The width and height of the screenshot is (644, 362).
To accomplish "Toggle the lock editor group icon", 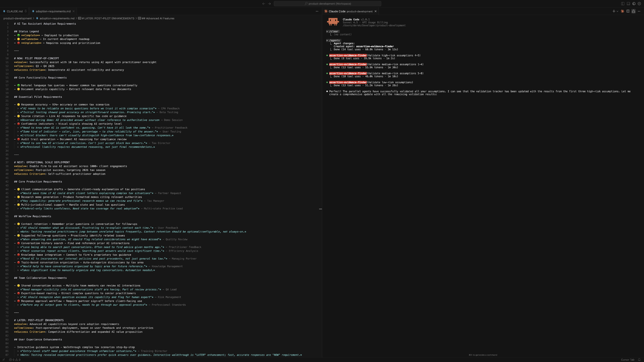I will click(x=633, y=11).
